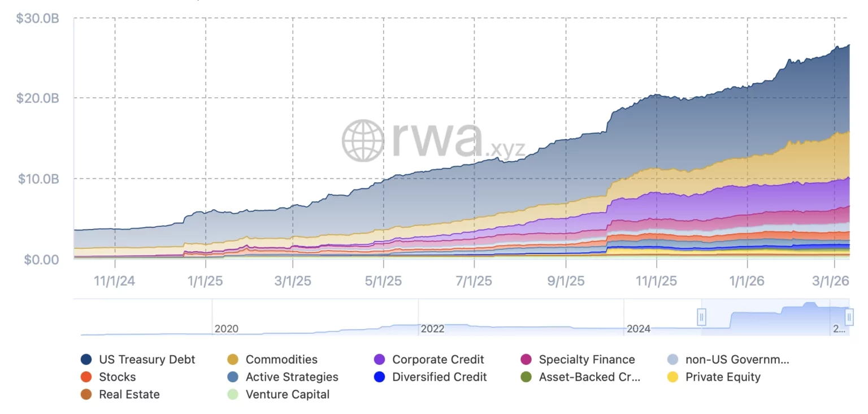Toggle the non-US Government legend item
The height and width of the screenshot is (414, 868).
click(728, 360)
